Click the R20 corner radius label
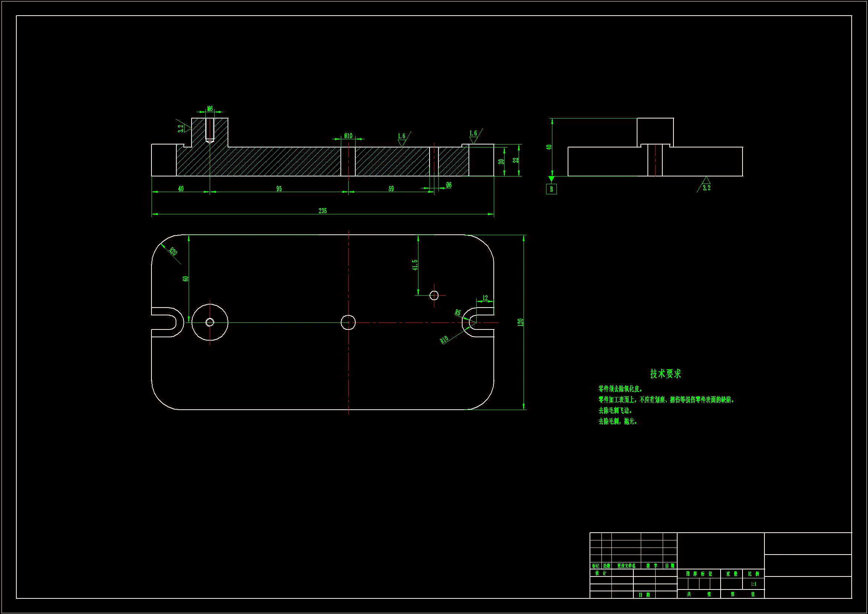Viewport: 868px width, 614px height. click(x=173, y=251)
